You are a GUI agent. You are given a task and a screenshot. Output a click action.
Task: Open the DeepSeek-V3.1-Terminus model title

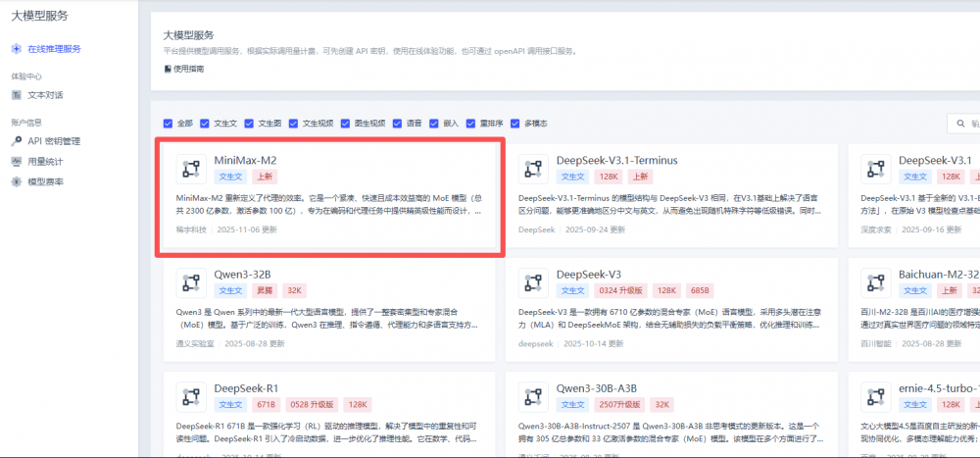(616, 160)
